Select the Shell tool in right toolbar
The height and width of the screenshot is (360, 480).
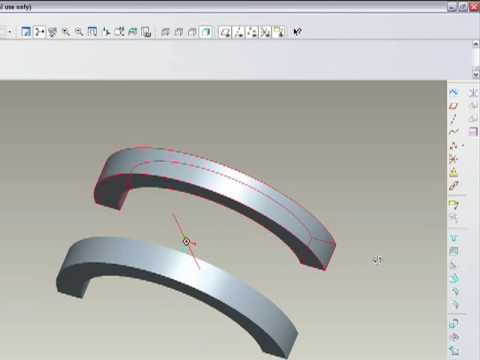click(x=454, y=252)
